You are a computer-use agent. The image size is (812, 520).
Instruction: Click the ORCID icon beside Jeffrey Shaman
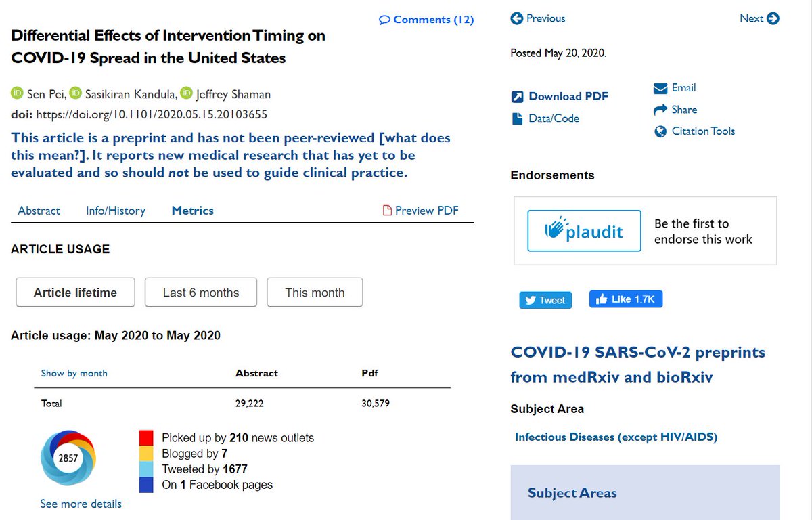(x=186, y=93)
